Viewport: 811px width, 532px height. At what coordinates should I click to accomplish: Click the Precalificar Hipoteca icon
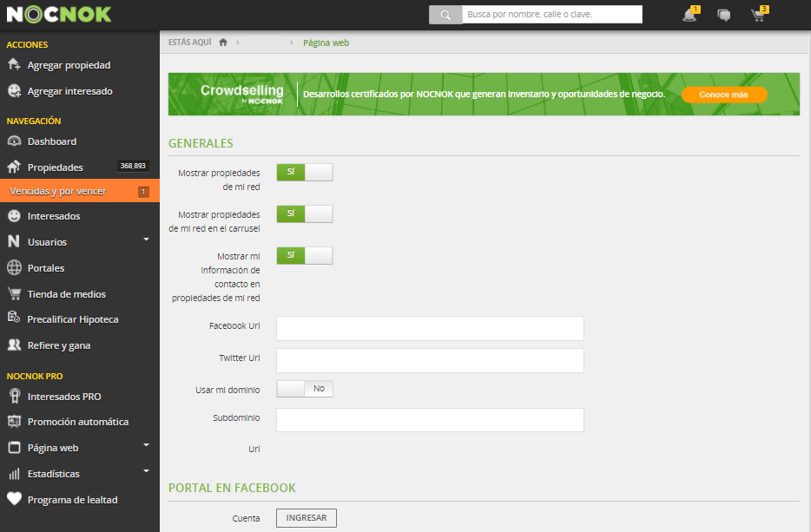coord(14,318)
